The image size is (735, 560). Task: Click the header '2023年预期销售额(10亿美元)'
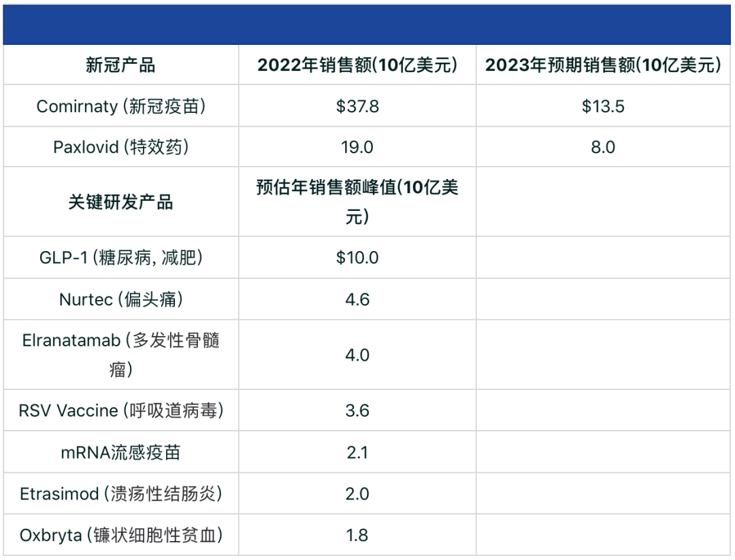(603, 65)
